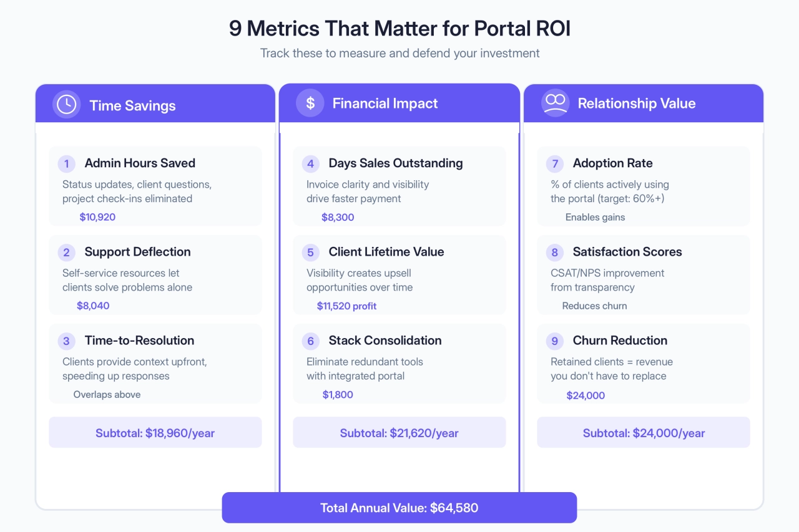The width and height of the screenshot is (799, 532).
Task: Select the $11,520 profit link
Action: pos(346,306)
